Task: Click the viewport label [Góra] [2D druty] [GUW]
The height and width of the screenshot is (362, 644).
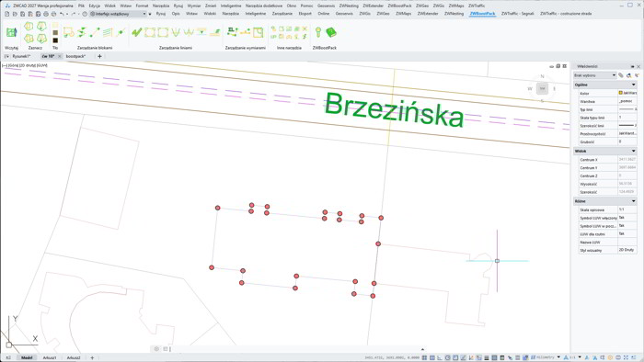Action: (26, 65)
